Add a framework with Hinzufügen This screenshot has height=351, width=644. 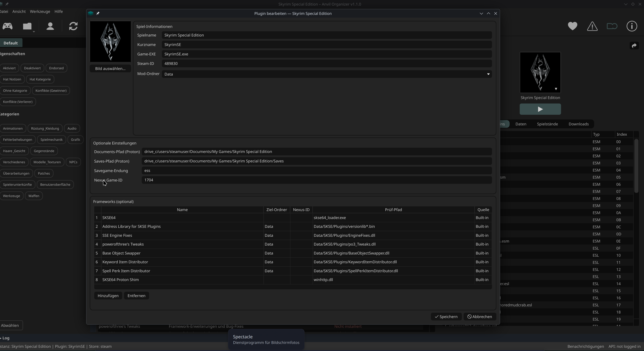coord(108,296)
